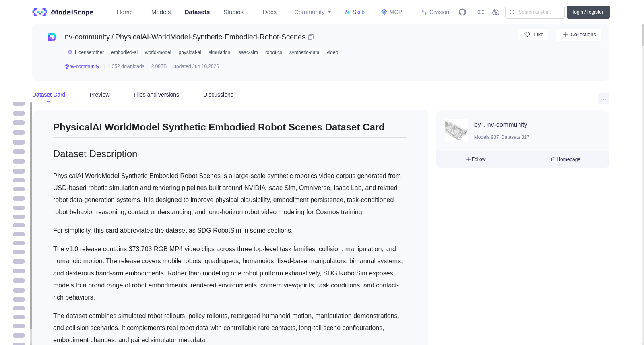Switch to Files and versions tab
The image size is (644, 345).
click(156, 95)
